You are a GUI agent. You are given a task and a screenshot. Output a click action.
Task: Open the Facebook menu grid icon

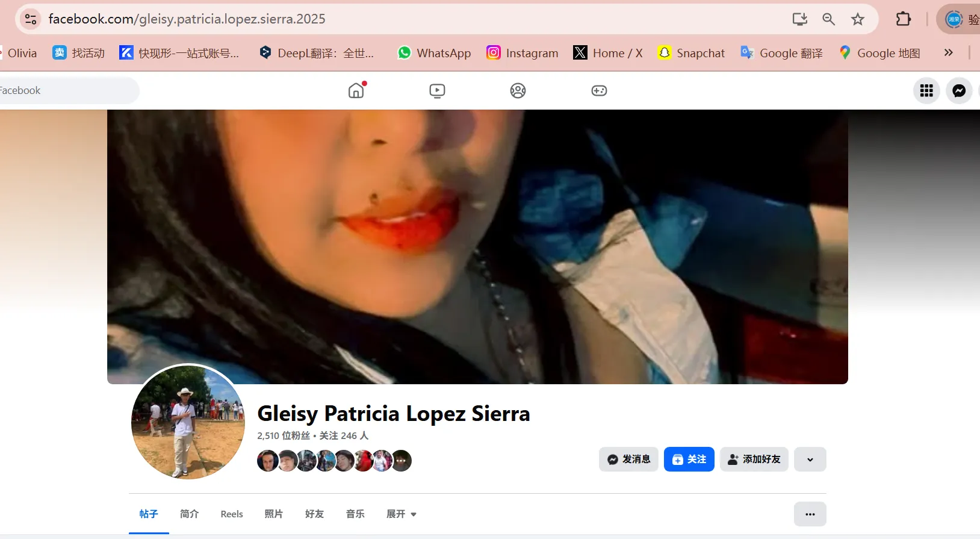(x=926, y=90)
